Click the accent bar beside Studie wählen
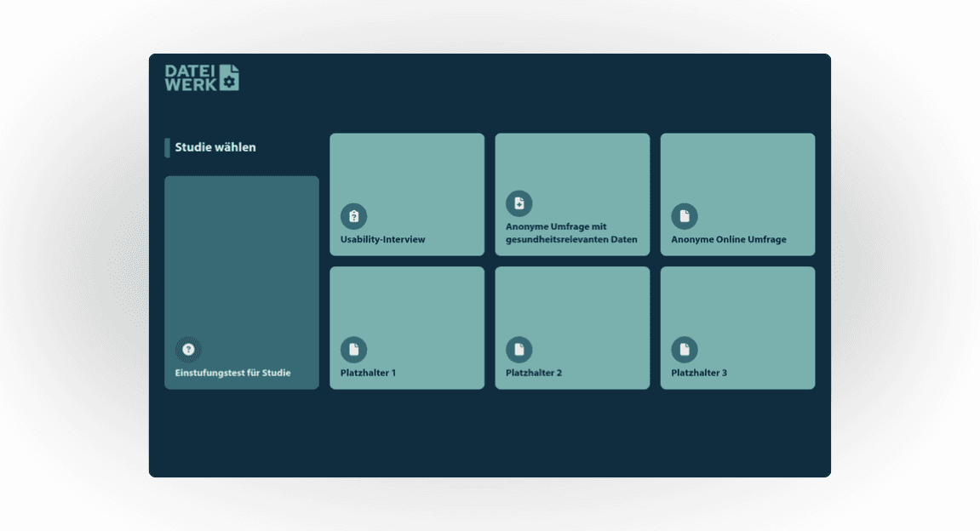This screenshot has height=531, width=980. point(167,146)
